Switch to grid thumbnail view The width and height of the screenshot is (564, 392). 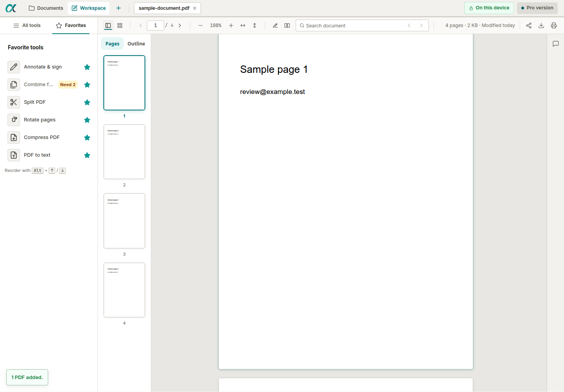point(120,25)
